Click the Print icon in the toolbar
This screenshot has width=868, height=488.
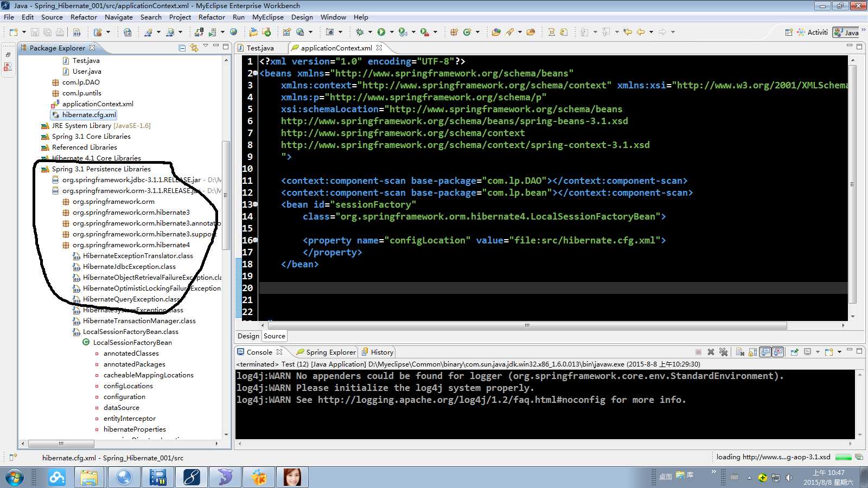coord(60,32)
